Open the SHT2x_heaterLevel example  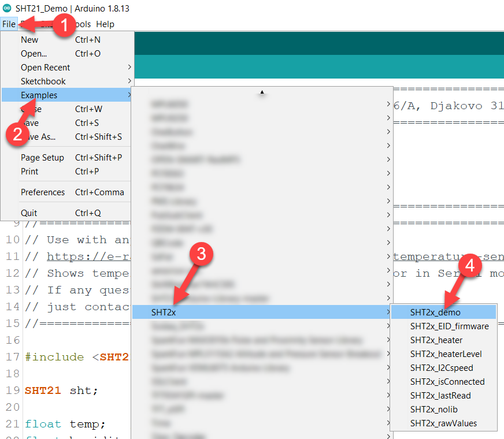point(443,354)
